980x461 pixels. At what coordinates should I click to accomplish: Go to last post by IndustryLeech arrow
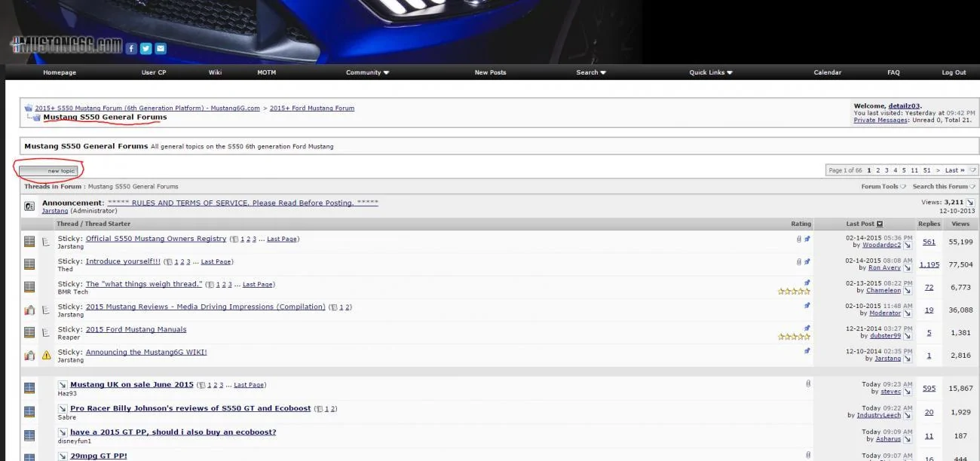(908, 415)
